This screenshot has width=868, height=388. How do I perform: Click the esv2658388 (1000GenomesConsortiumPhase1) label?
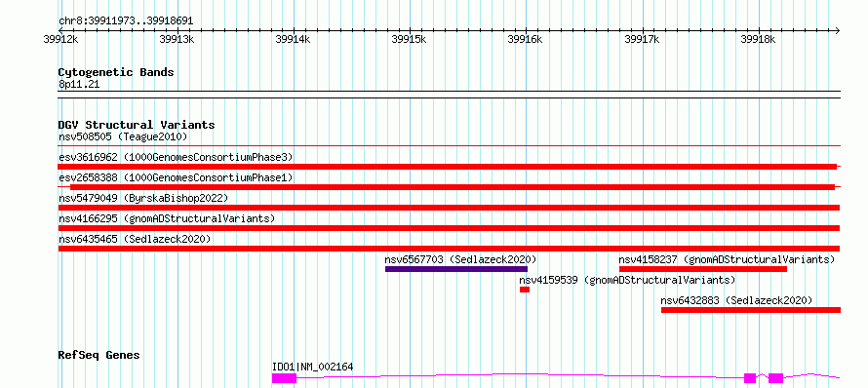pos(176,177)
